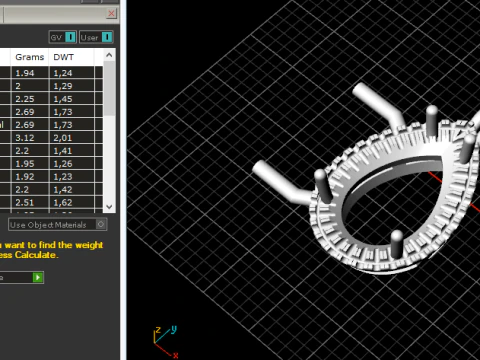Select the 1,26 DWT cell
The width and height of the screenshot is (480, 360).
pyautogui.click(x=72, y=164)
